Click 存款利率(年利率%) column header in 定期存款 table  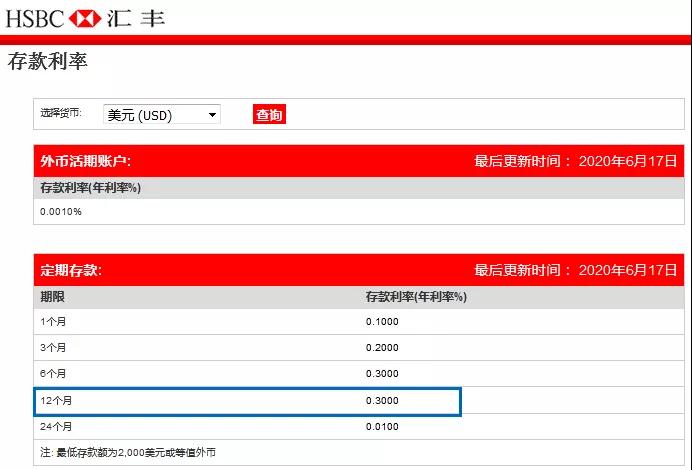tap(416, 297)
